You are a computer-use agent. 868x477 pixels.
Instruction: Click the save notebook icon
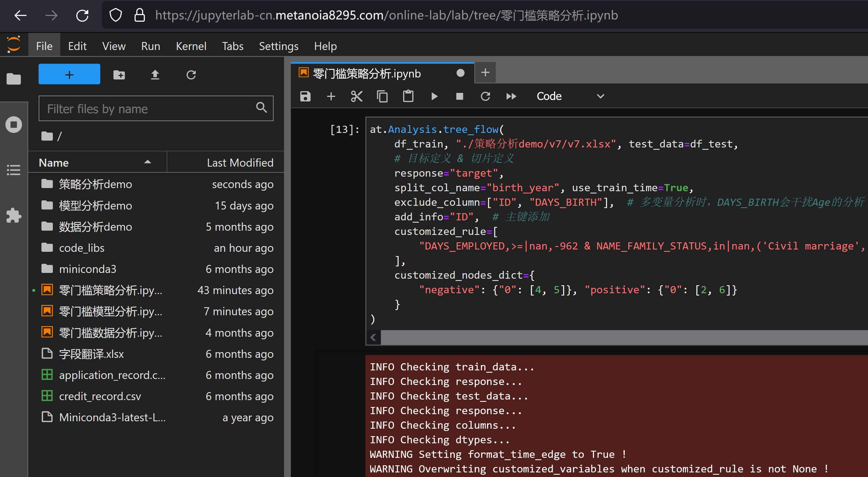tap(305, 96)
